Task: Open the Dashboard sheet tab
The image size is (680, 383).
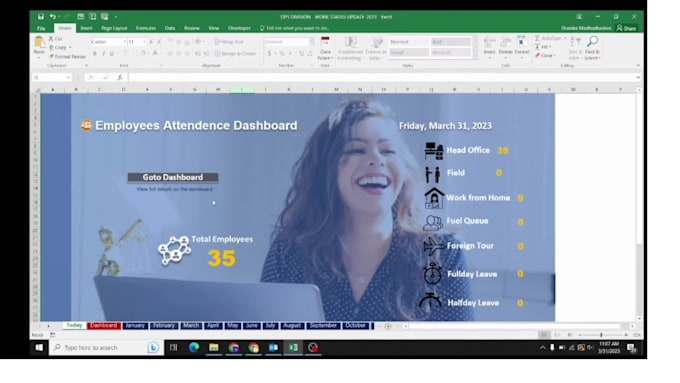Action: 104,325
